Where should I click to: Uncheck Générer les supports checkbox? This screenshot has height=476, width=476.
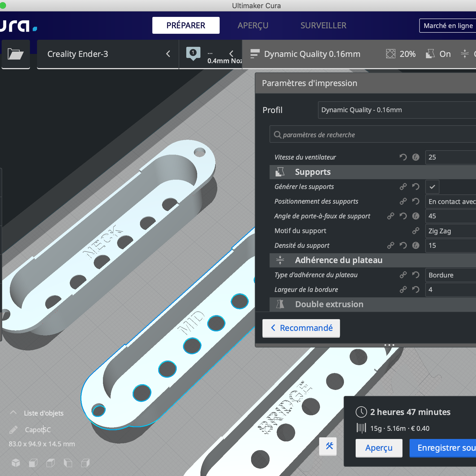[x=432, y=187]
